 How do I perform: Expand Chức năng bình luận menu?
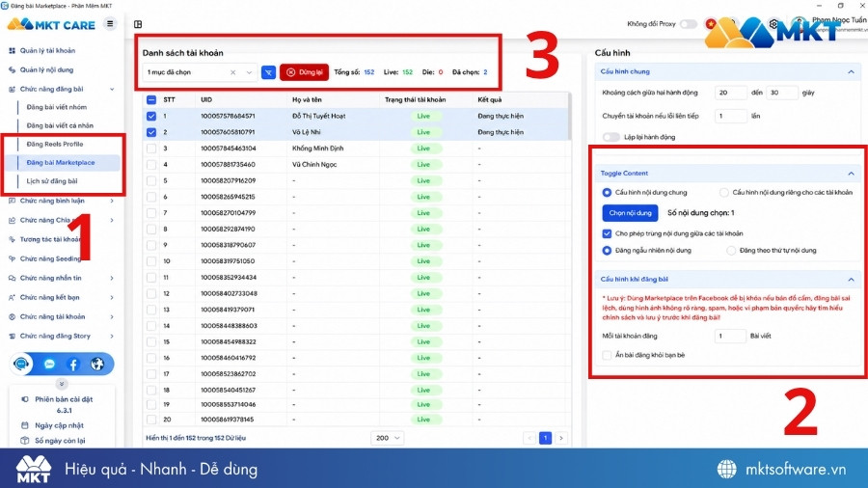click(x=112, y=201)
